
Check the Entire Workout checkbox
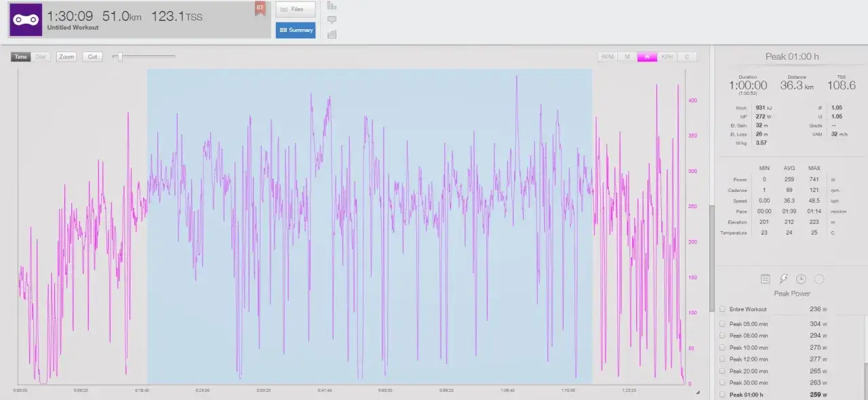click(722, 309)
